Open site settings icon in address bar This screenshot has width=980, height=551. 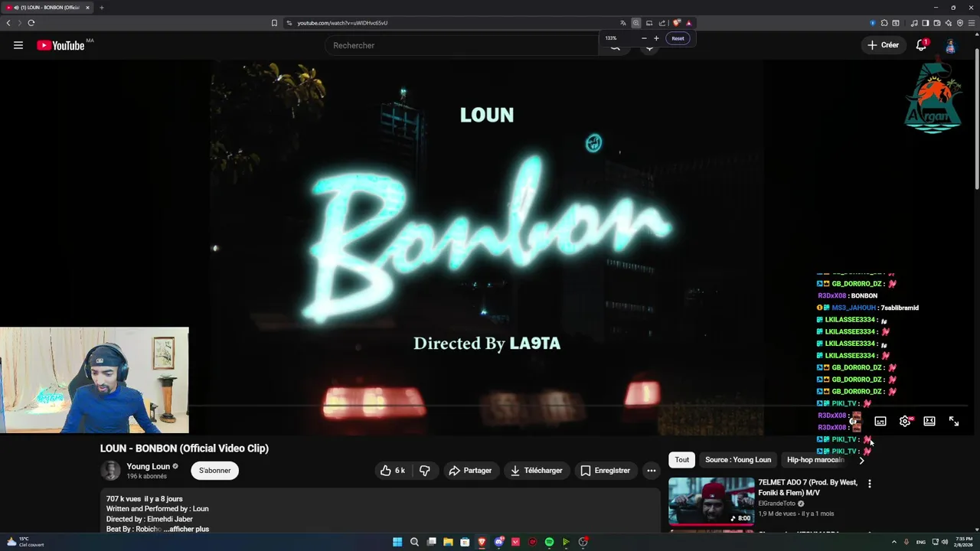pos(289,23)
